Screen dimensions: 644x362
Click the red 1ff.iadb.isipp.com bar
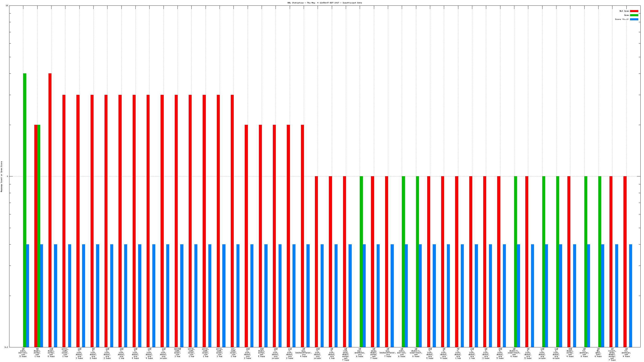click(232, 220)
